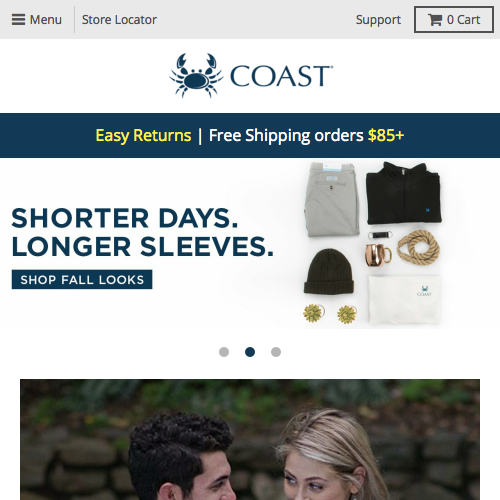Click the dark knit beanie image
The height and width of the screenshot is (500, 500).
(x=329, y=271)
